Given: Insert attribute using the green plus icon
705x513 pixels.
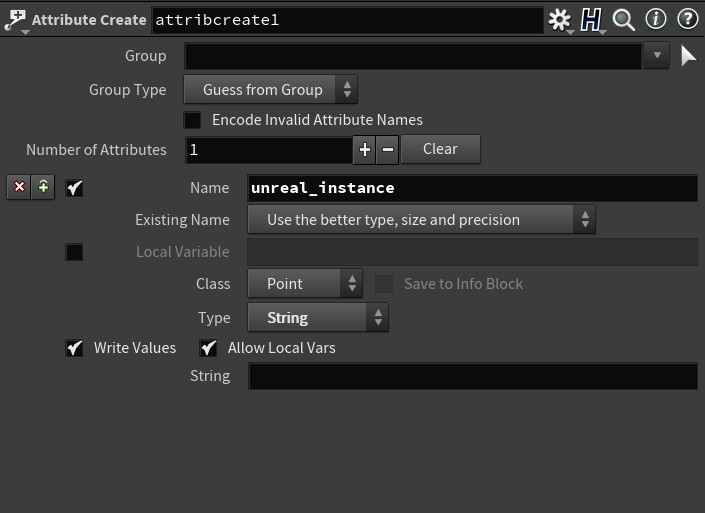Looking at the screenshot, I should (x=43, y=187).
